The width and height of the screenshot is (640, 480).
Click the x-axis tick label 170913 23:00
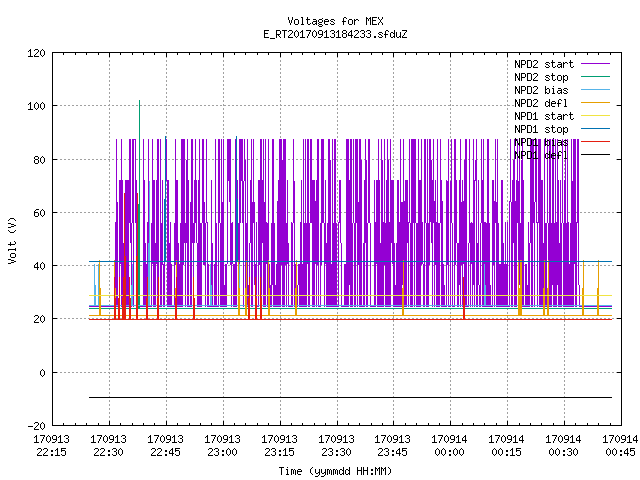point(222,446)
